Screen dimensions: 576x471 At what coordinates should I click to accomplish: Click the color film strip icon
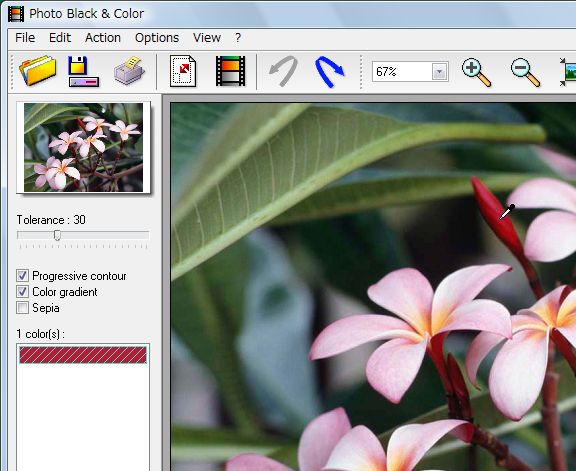point(230,71)
